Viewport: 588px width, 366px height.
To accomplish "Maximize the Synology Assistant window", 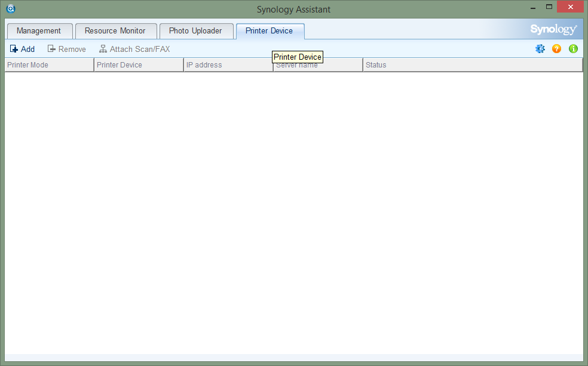I will (x=549, y=7).
